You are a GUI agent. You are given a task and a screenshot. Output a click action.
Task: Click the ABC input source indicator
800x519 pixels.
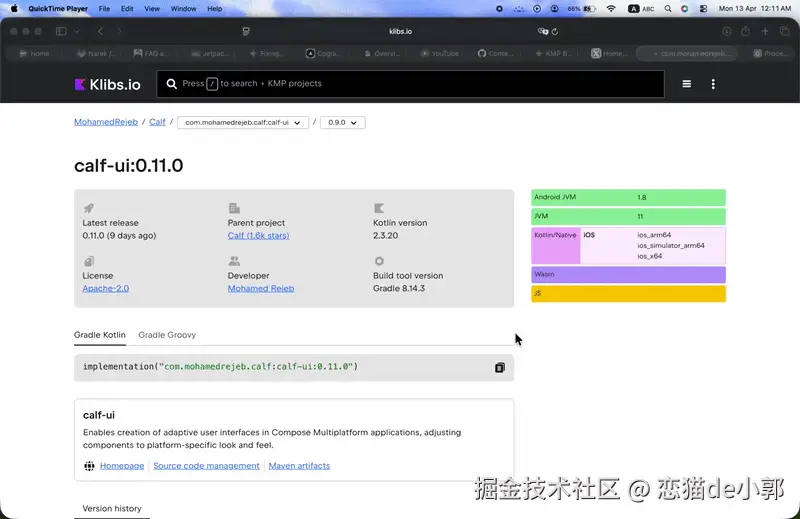click(641, 9)
